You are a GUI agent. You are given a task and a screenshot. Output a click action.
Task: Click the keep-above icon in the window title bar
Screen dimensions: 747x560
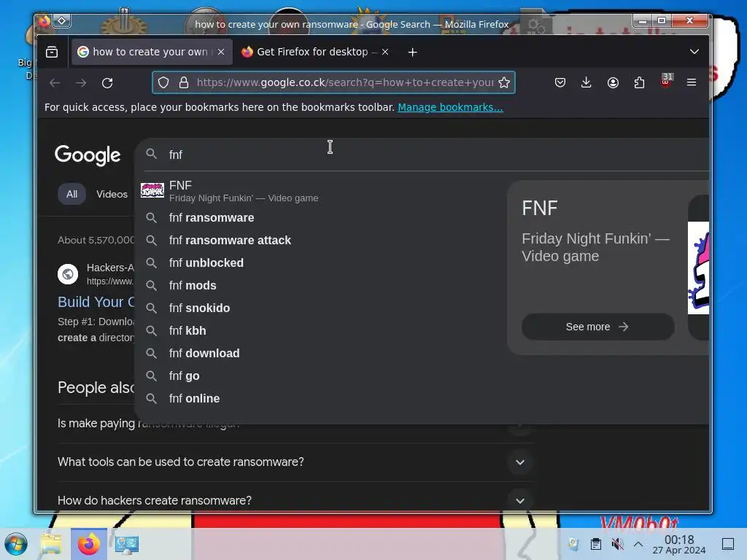(x=62, y=20)
